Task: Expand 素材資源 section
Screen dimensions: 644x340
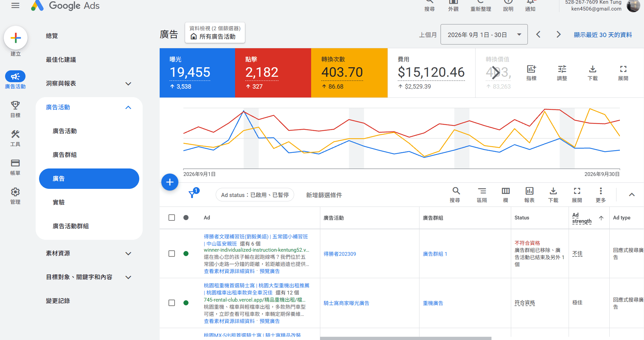Action: pyautogui.click(x=128, y=253)
